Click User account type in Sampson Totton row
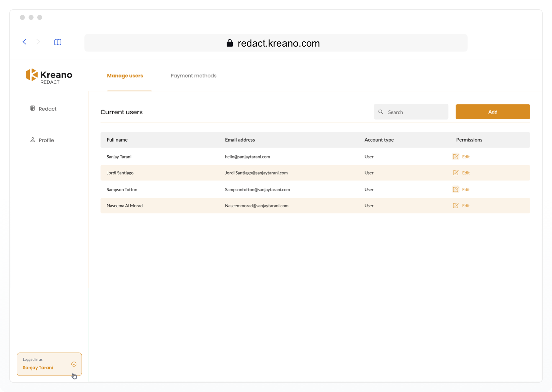 tap(369, 189)
